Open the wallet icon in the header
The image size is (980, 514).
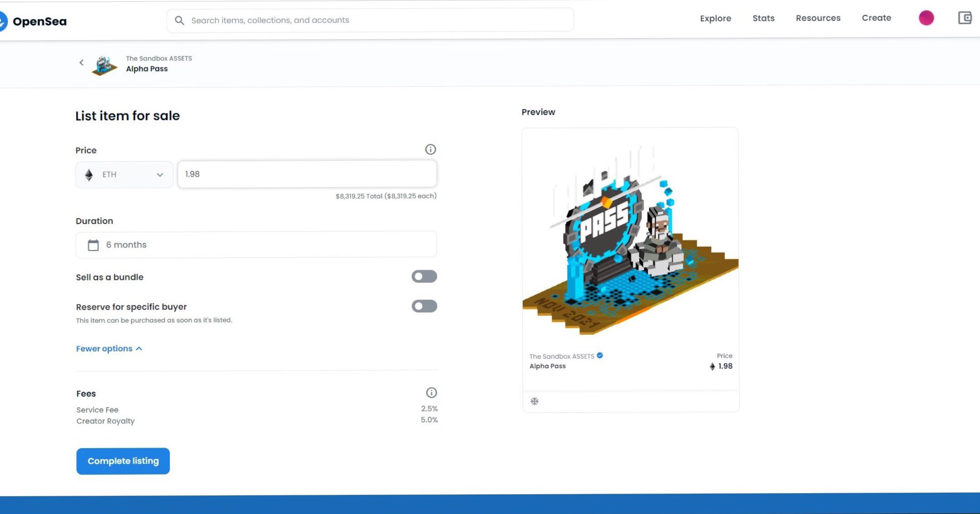pyautogui.click(x=965, y=18)
